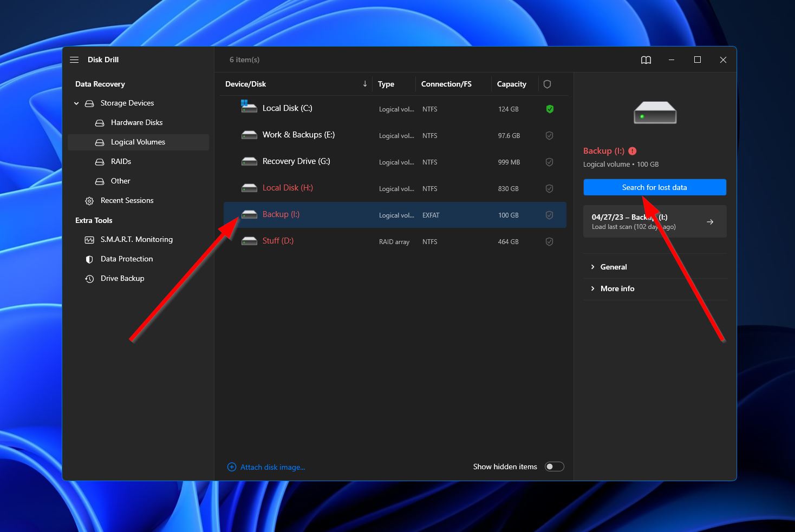Sort by Device/Disk column header

(x=245, y=84)
